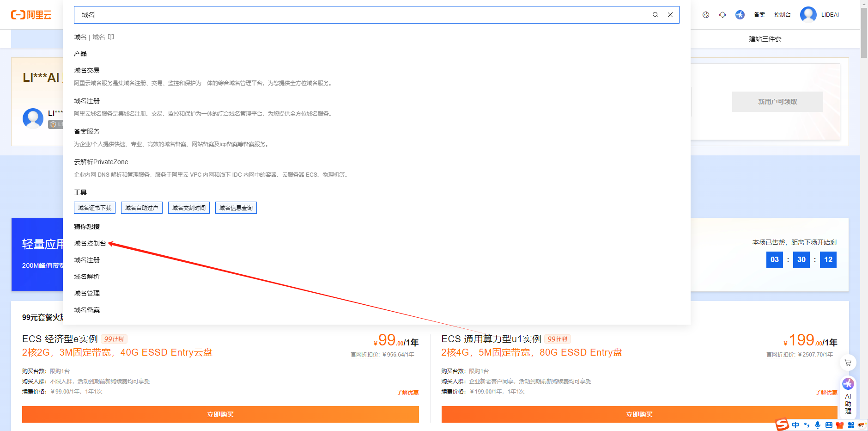
Task: Click the customer support headset icon
Action: click(x=722, y=14)
